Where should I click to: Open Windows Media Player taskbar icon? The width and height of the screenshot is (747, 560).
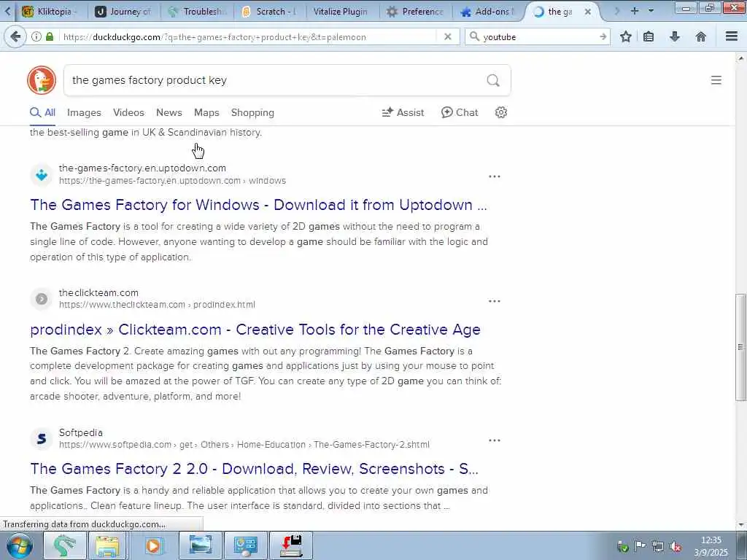pos(153,545)
